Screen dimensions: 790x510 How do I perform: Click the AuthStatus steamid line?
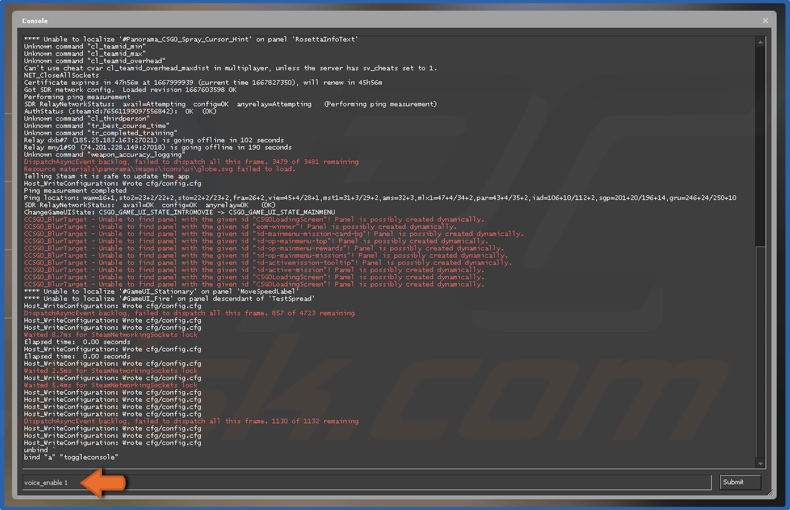coord(120,111)
